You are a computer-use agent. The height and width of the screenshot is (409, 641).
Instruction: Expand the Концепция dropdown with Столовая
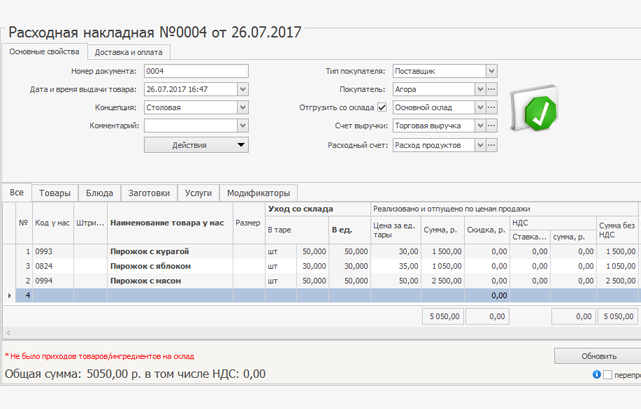point(243,108)
